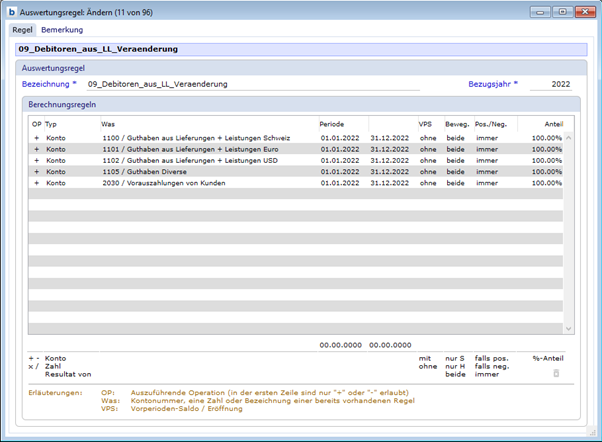Click the 'Anteil' column header
602x442 pixels.
pyautogui.click(x=552, y=124)
